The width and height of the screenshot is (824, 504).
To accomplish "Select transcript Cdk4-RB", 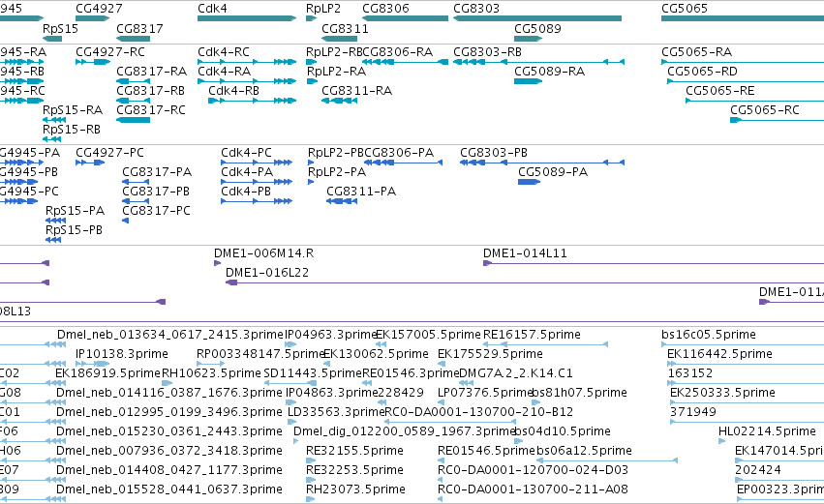I will (234, 91).
